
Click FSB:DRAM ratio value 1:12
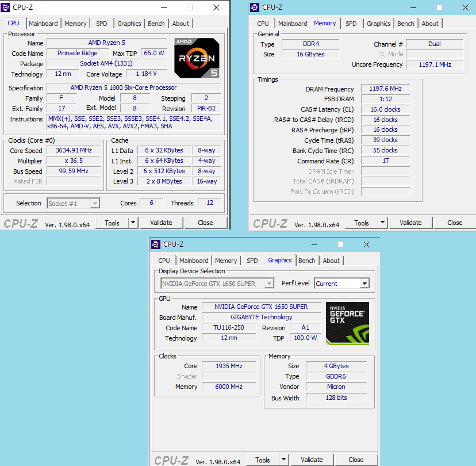pyautogui.click(x=385, y=99)
